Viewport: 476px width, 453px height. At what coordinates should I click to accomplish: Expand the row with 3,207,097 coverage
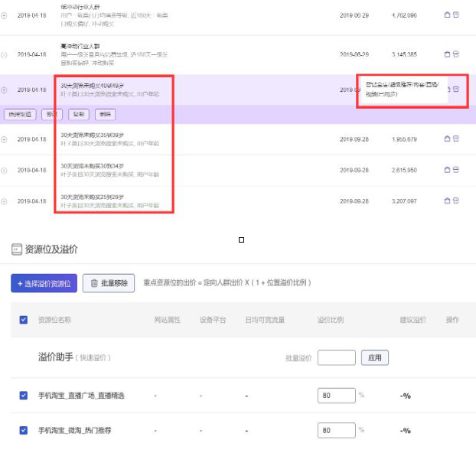click(5, 201)
